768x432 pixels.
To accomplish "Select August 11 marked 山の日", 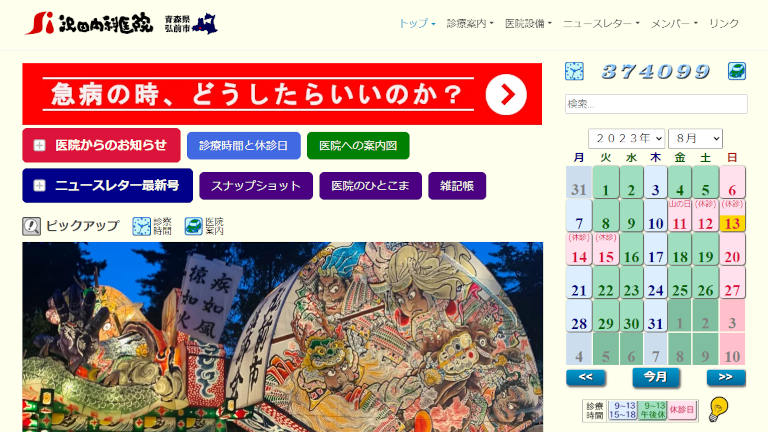I will (x=680, y=216).
